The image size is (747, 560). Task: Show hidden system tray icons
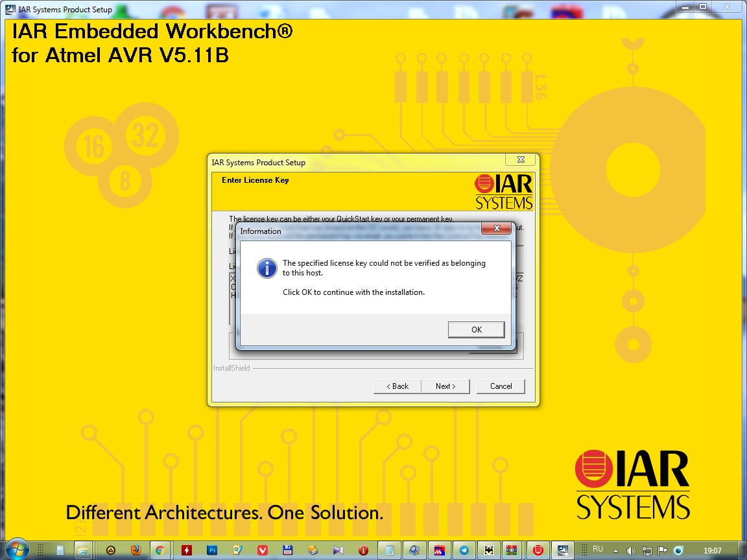pyautogui.click(x=615, y=551)
